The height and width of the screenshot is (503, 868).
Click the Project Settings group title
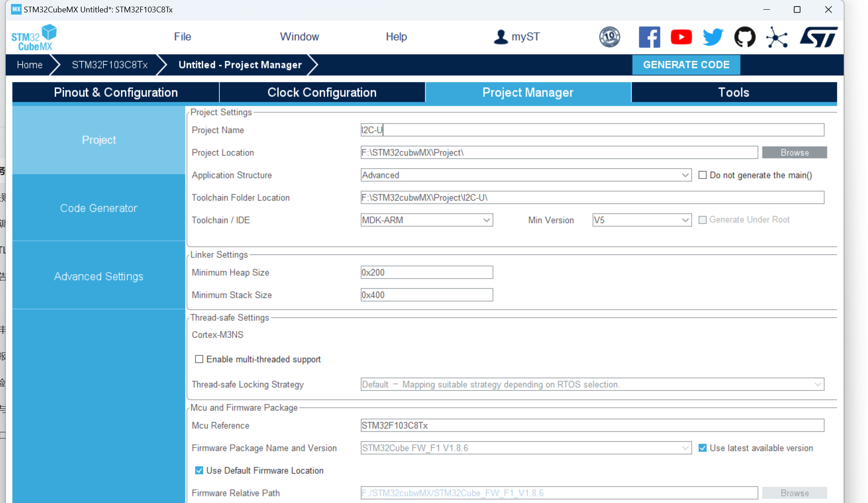(x=221, y=112)
